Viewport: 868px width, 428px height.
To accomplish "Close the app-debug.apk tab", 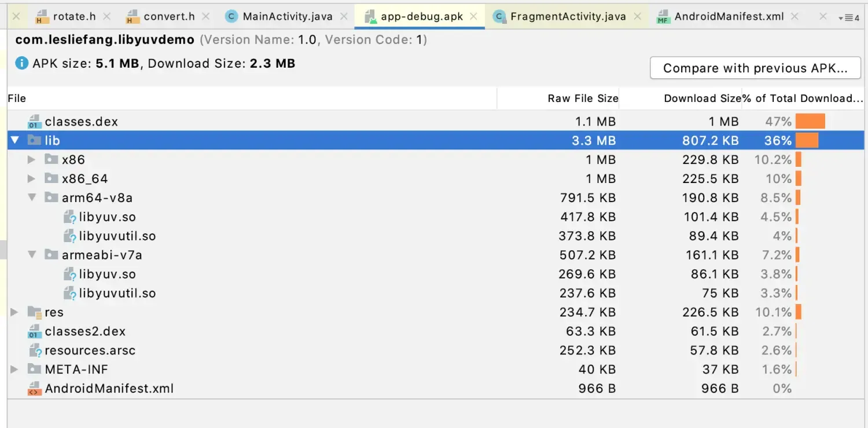I will [x=474, y=16].
